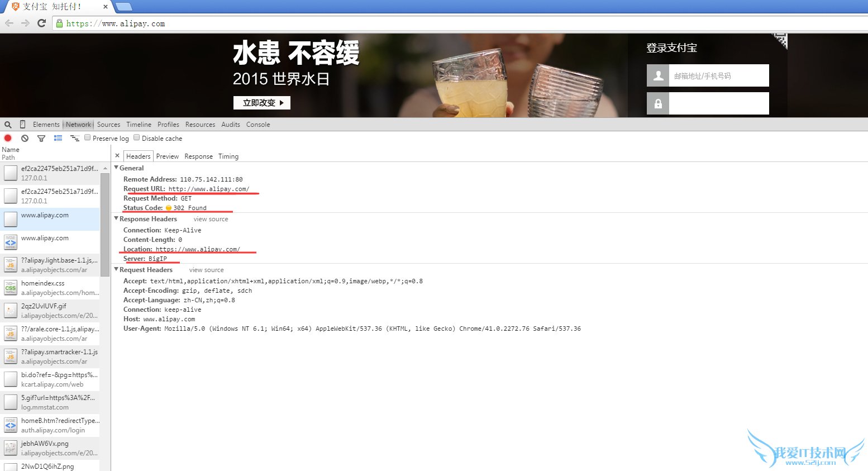
Task: Reload the page with the refresh icon
Action: (x=41, y=23)
